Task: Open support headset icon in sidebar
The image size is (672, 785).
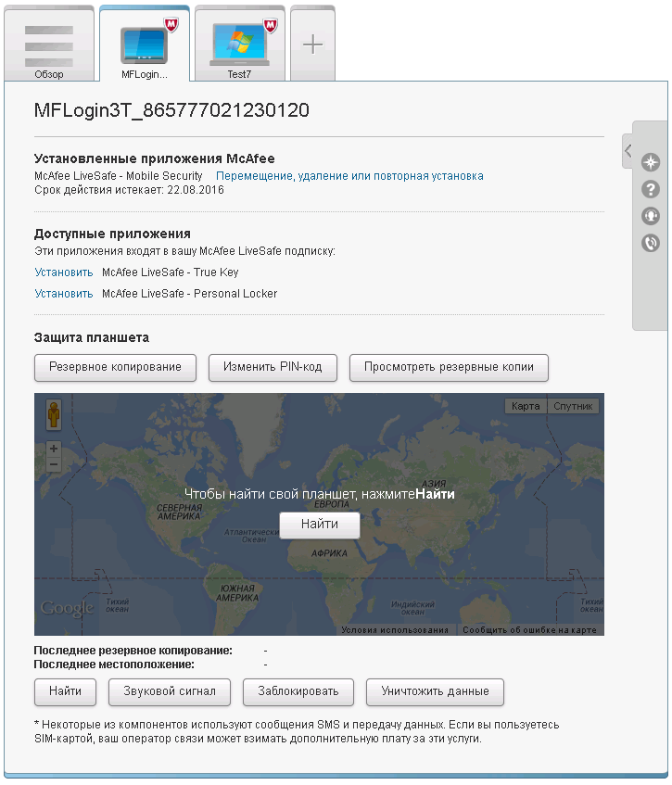Action: pos(651,216)
